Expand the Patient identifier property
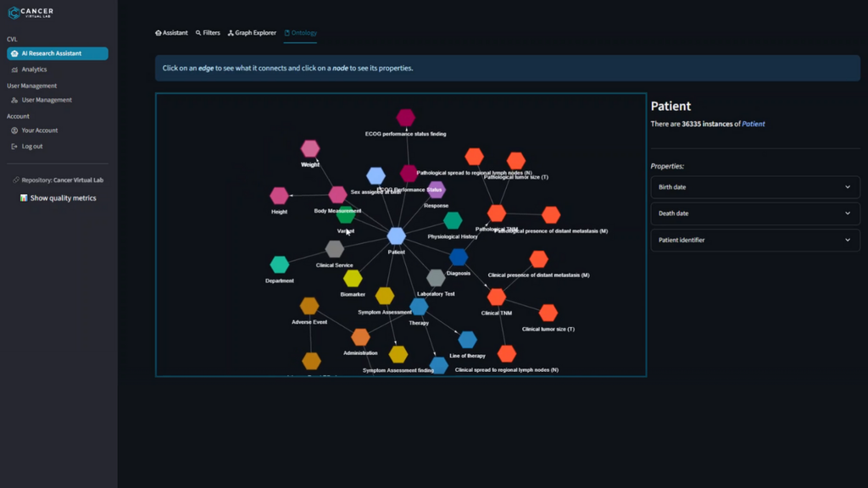 754,241
